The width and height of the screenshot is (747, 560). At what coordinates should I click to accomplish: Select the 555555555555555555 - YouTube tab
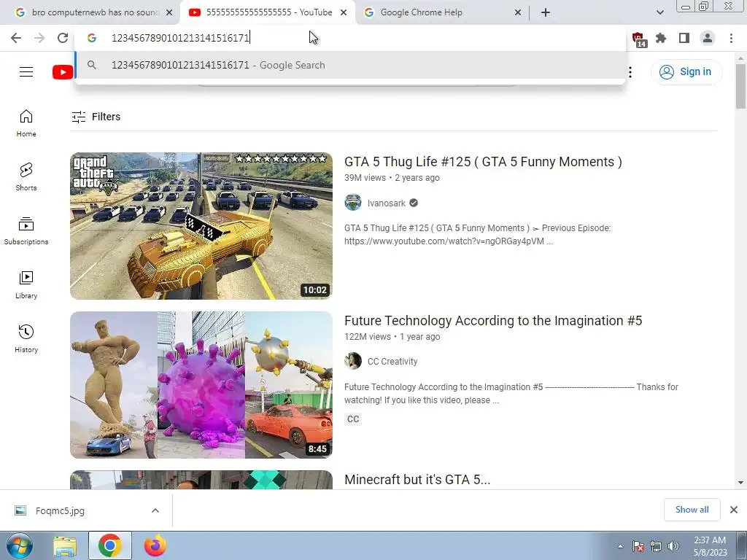pyautogui.click(x=261, y=13)
